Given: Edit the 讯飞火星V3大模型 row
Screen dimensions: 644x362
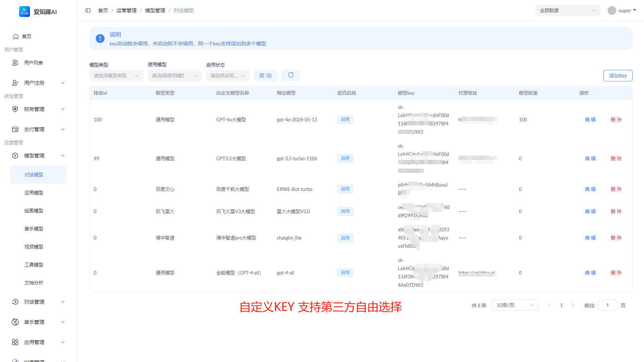Looking at the screenshot, I should pyautogui.click(x=590, y=211).
